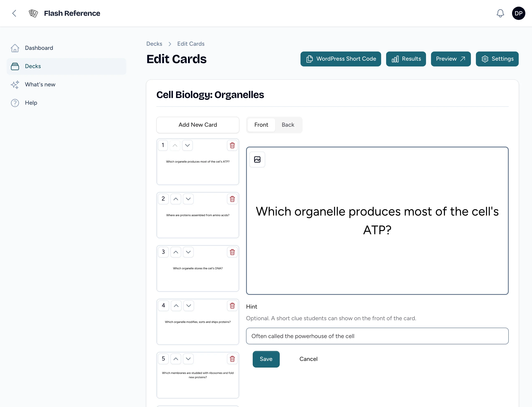Click the Flash Reference cards logo

33,13
